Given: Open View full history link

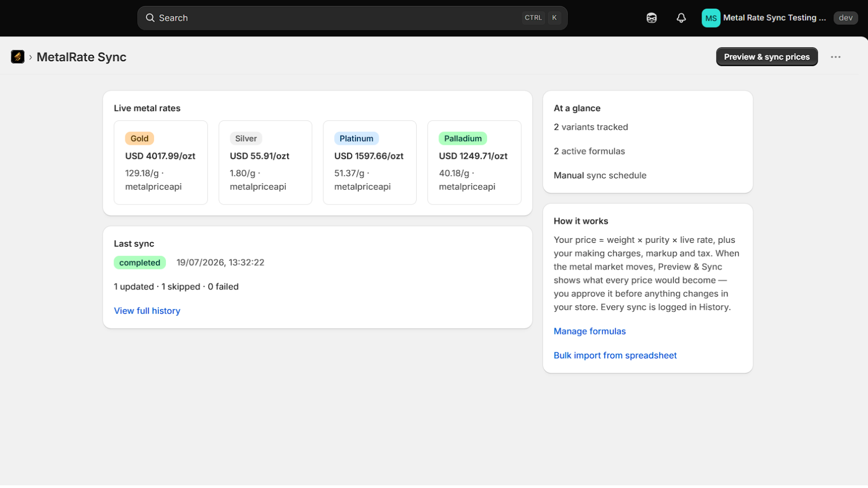Looking at the screenshot, I should [x=147, y=311].
